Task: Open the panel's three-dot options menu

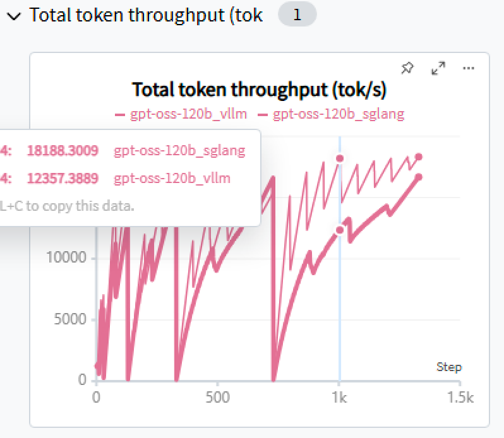Action: tap(468, 68)
